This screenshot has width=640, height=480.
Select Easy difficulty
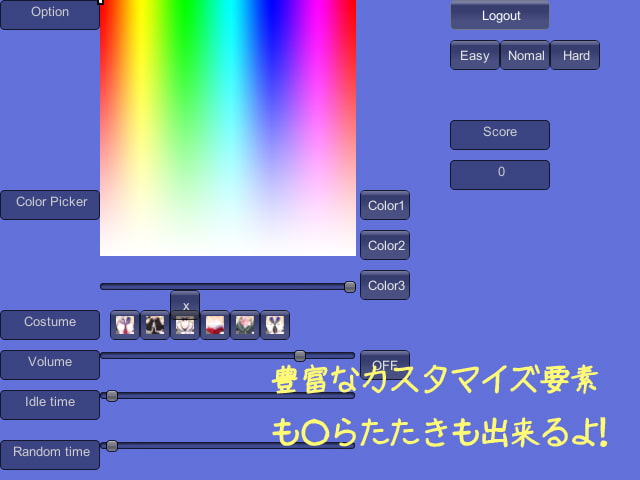coord(474,56)
